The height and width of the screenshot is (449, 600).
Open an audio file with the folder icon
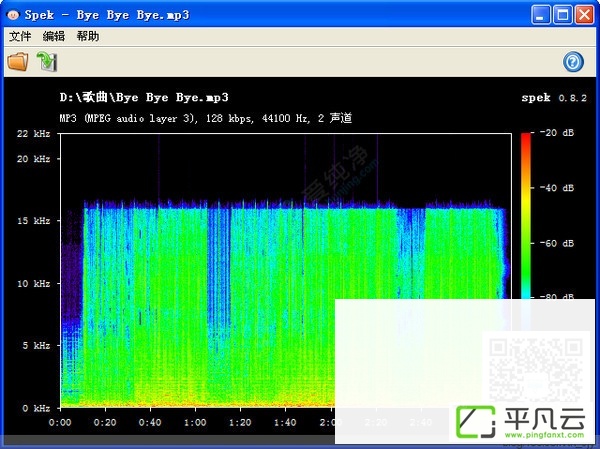tap(18, 62)
